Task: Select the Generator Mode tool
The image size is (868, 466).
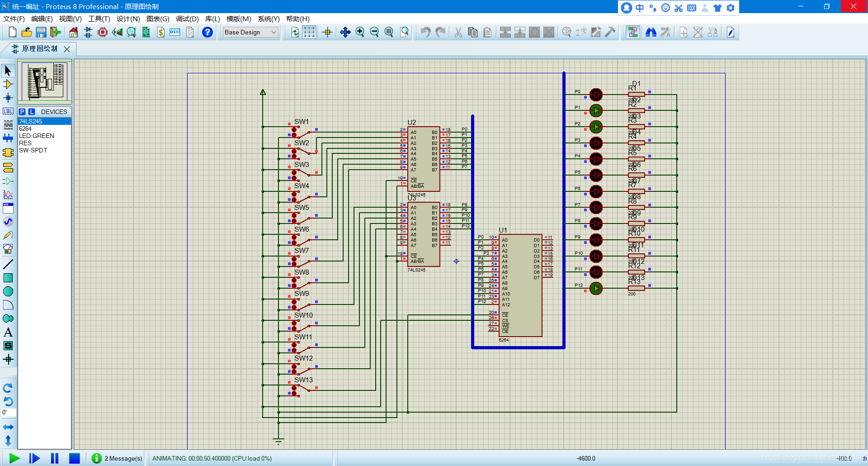Action: point(8,222)
